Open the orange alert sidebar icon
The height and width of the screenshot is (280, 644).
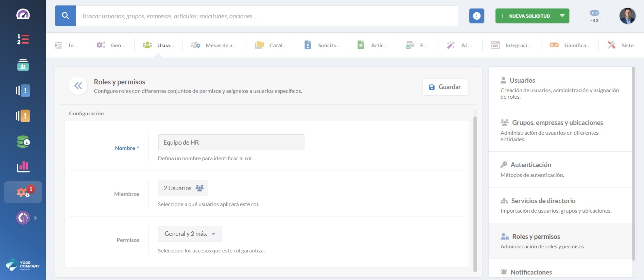[23, 116]
